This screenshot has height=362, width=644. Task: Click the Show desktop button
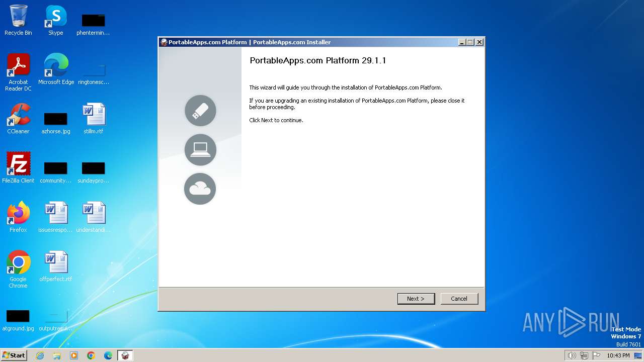[x=638, y=355]
